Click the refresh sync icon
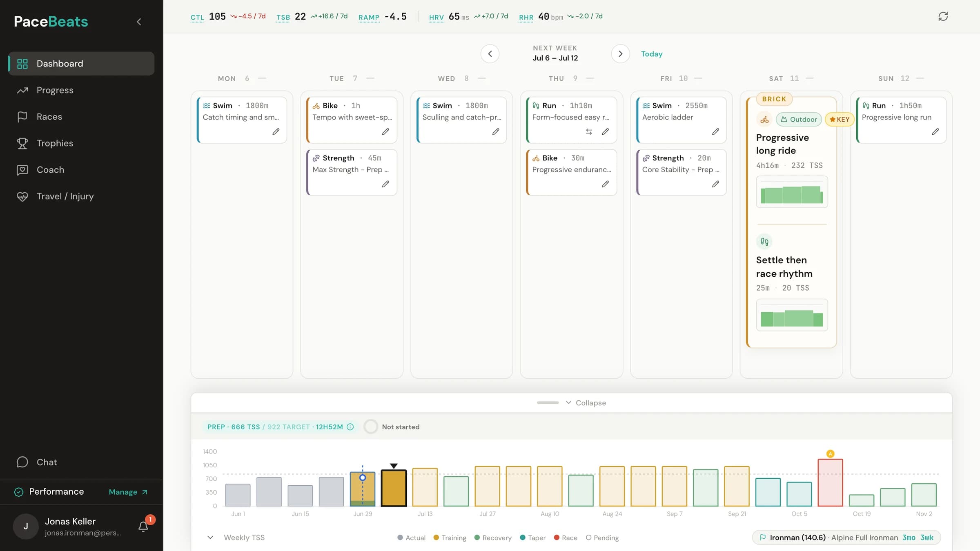Viewport: 980px width, 551px height. point(943,16)
